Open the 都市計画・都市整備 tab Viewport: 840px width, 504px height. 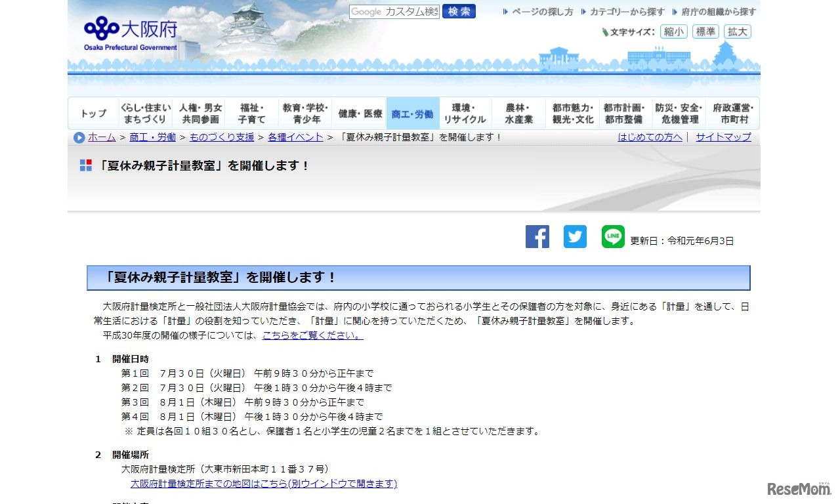click(x=624, y=114)
